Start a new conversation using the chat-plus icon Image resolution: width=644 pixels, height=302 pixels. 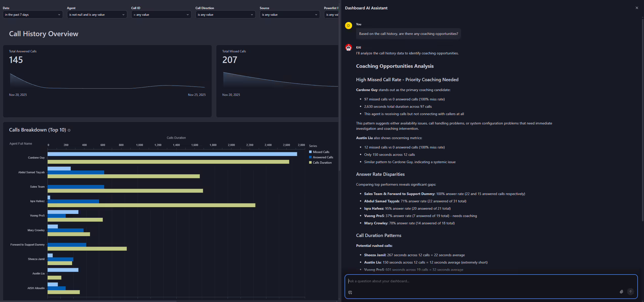350,292
